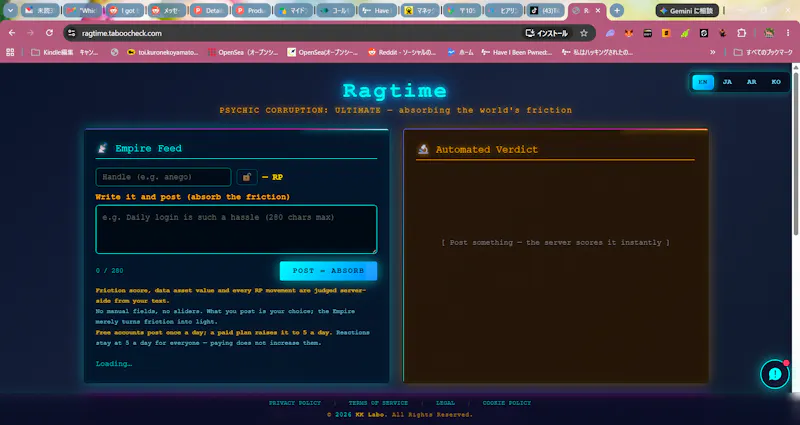Click the 'Loading…' status text
Viewport: 800px width, 425px height.
(x=114, y=364)
